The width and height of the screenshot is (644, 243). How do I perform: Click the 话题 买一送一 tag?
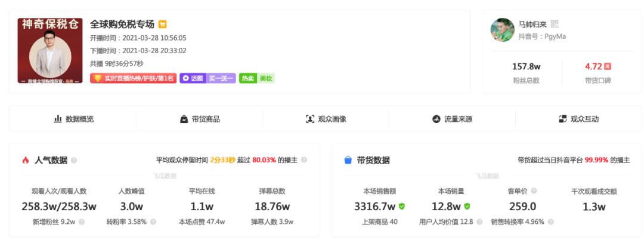208,78
